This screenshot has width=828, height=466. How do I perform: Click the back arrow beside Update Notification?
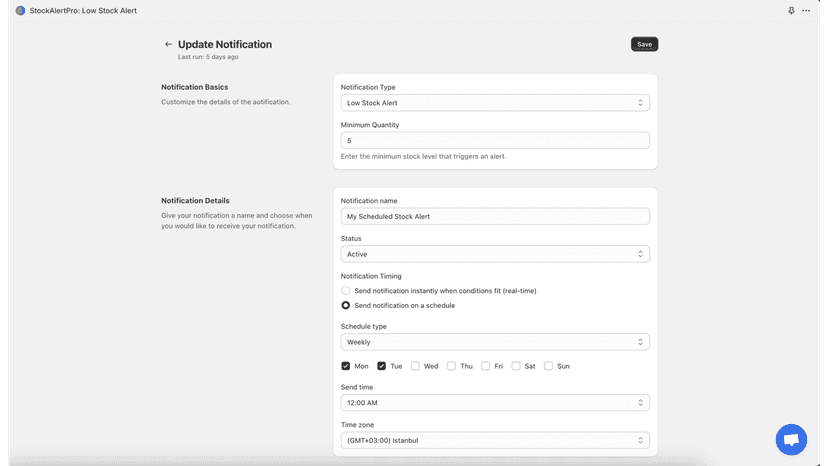(168, 44)
